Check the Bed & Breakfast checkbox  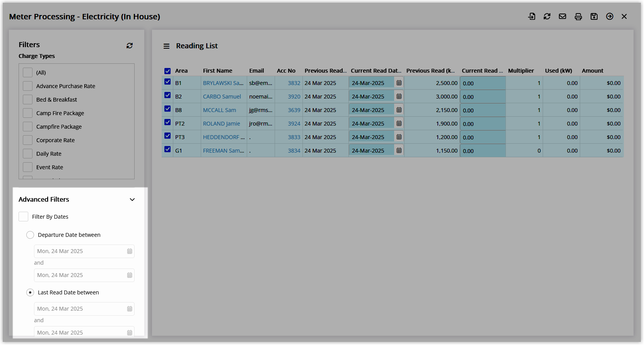coord(27,99)
